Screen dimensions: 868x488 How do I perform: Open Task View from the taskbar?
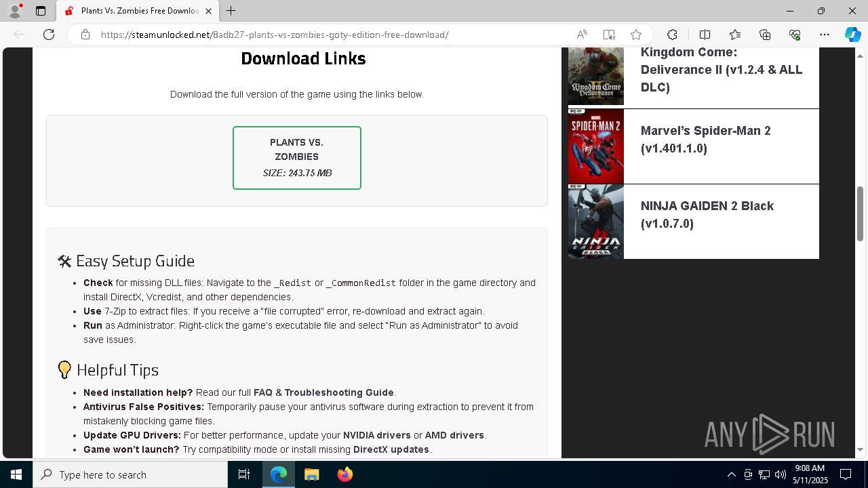click(x=244, y=474)
